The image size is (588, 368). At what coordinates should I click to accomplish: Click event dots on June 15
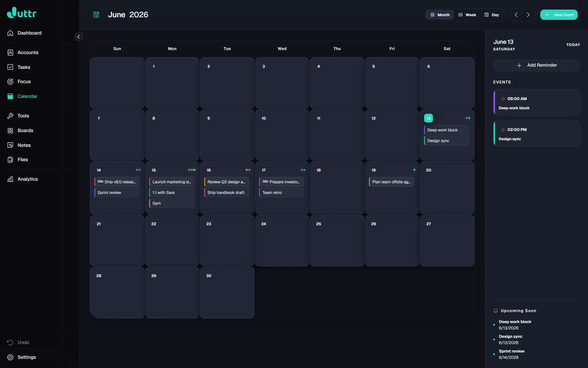tap(192, 170)
